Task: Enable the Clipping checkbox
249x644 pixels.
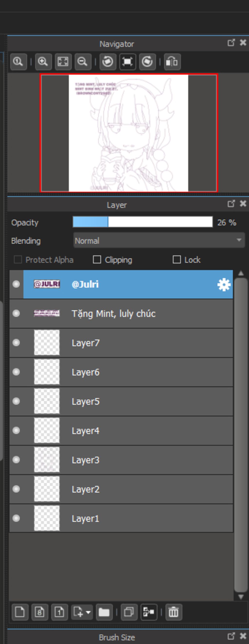Action: pyautogui.click(x=97, y=260)
